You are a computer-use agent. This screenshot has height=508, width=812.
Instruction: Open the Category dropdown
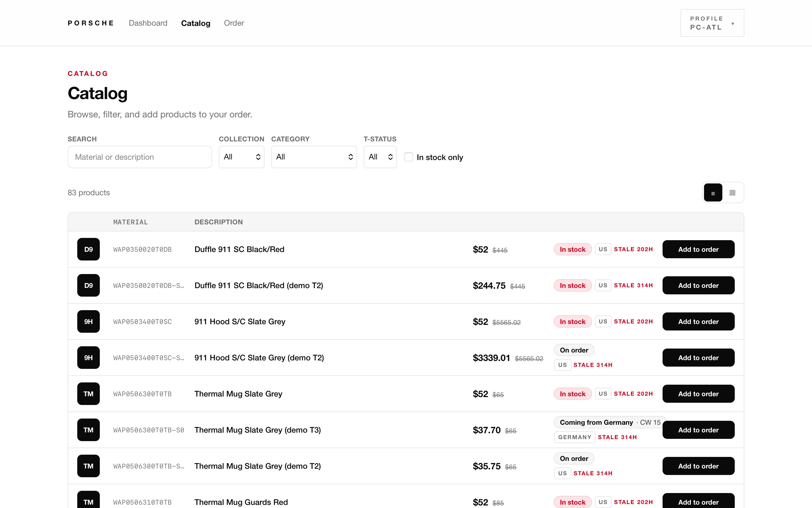[x=314, y=157]
